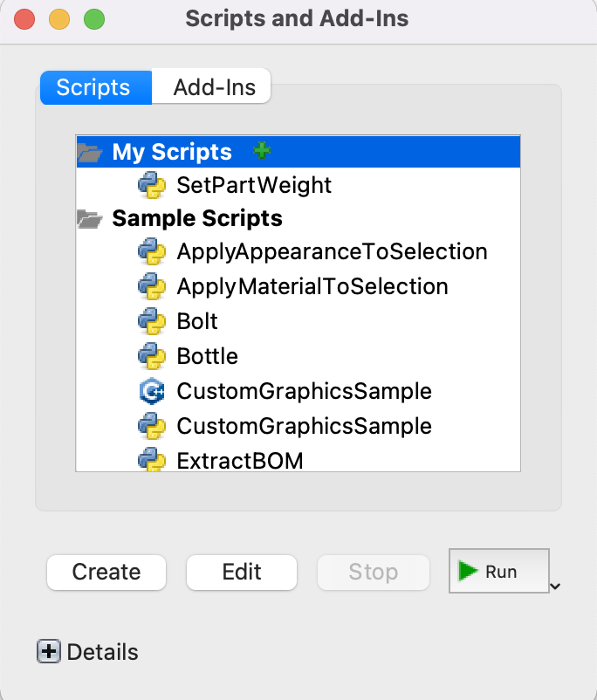Click the Python icon beside ApplyAppearanceToSelection
Viewport: 597px width, 700px height.
(152, 252)
